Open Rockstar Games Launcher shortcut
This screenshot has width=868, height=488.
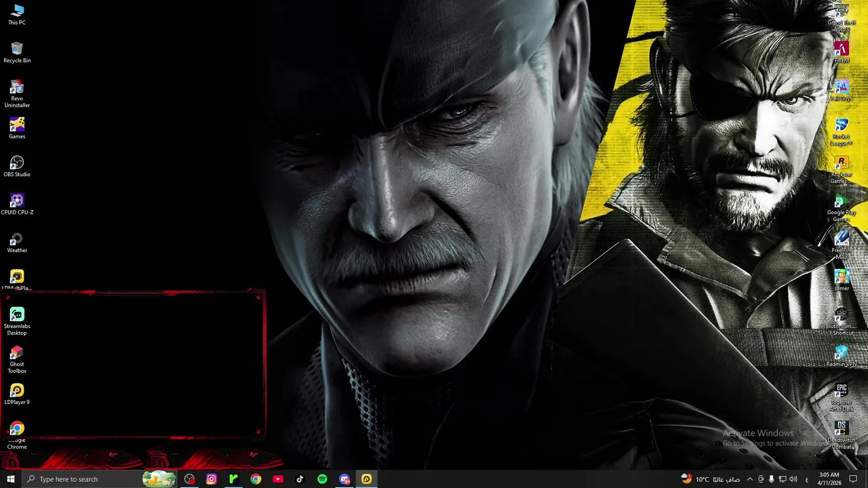(842, 170)
